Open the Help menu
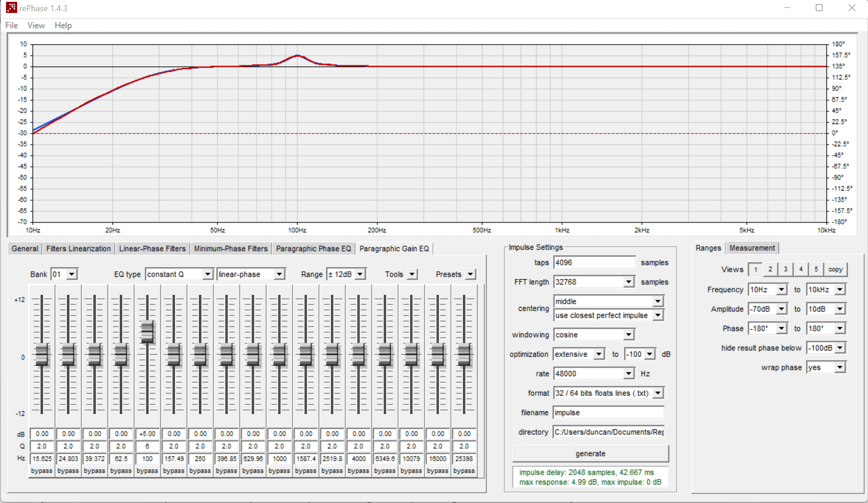Viewport: 868px width, 503px height. [63, 25]
